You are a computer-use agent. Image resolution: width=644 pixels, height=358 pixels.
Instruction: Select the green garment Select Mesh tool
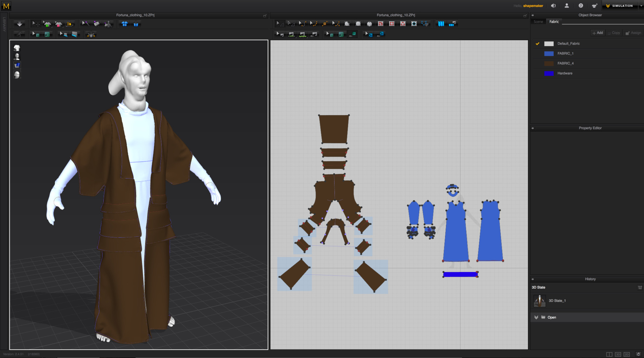[47, 24]
